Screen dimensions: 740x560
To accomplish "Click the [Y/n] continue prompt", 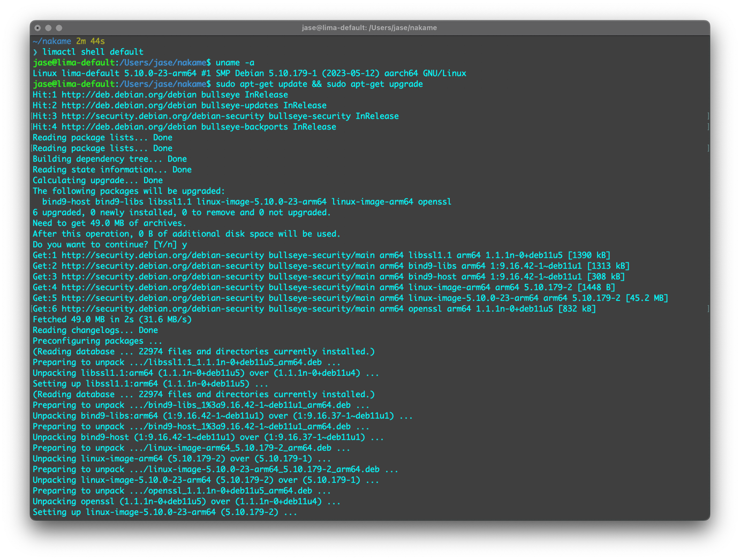I will tap(165, 245).
